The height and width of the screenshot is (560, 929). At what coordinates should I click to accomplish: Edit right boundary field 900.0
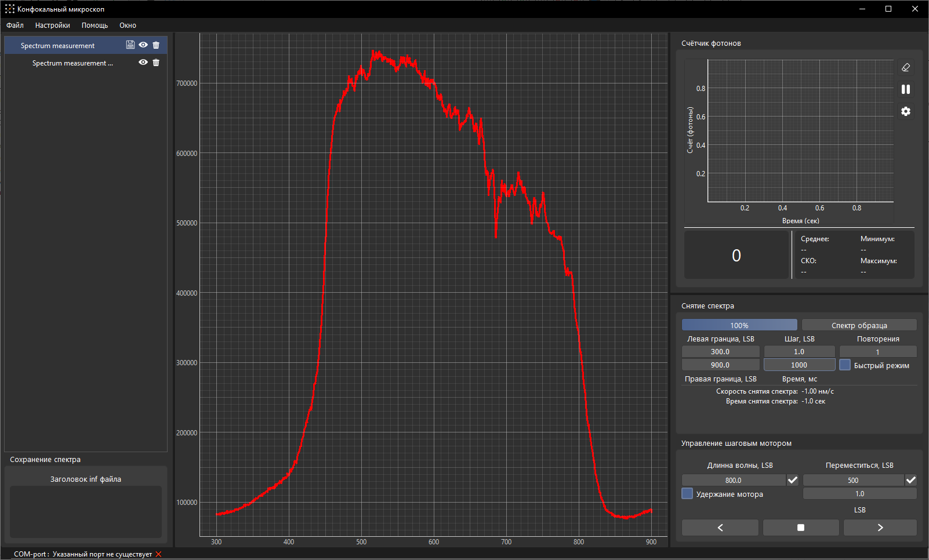point(720,365)
